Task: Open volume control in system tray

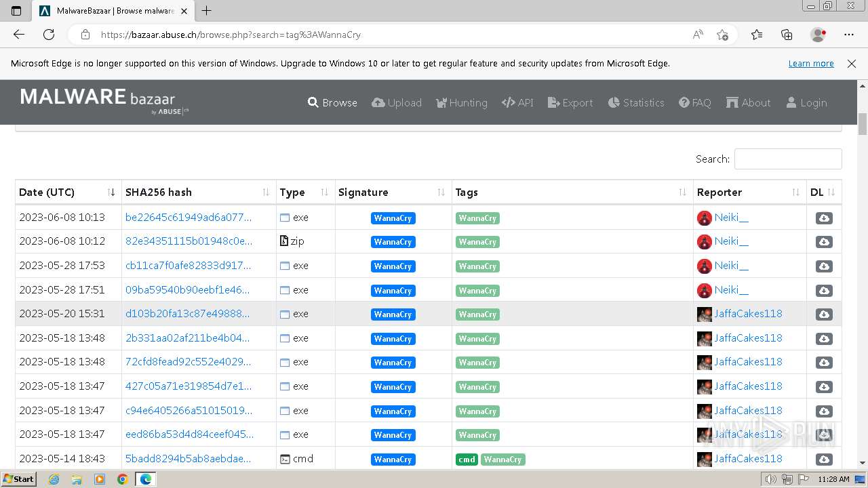Action: pos(770,479)
